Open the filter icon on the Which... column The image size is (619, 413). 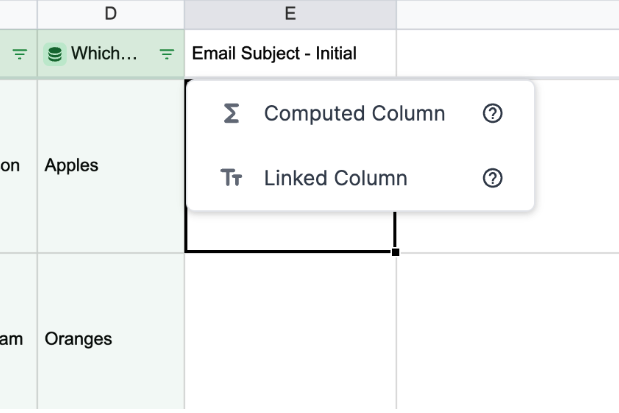[x=167, y=54]
